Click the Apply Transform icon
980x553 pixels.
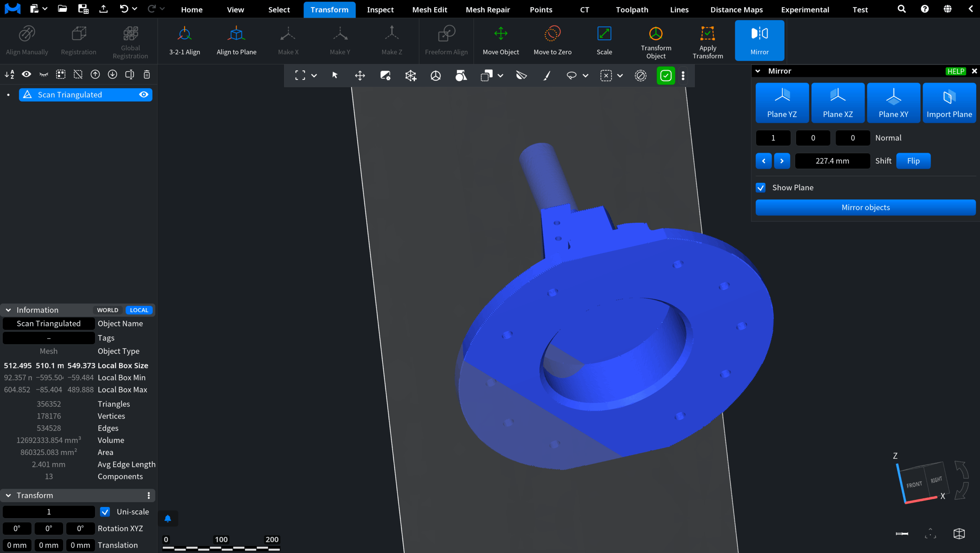[707, 34]
